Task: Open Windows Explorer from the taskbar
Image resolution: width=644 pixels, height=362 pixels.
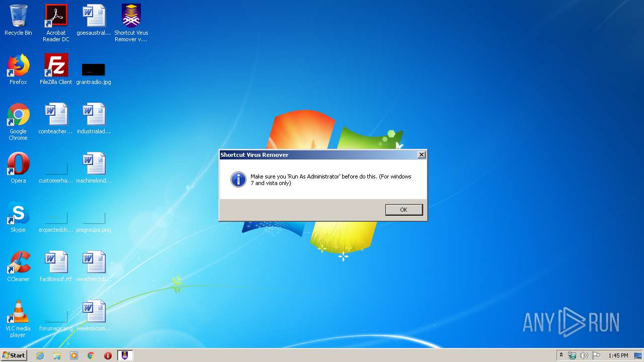Action: coord(57,355)
